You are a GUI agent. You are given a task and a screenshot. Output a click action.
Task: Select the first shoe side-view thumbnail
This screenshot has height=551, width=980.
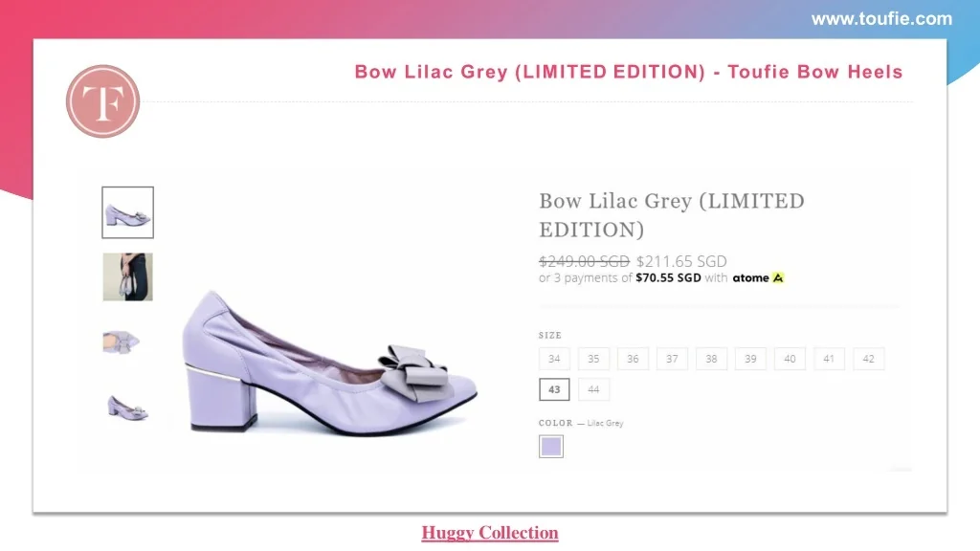point(127,212)
